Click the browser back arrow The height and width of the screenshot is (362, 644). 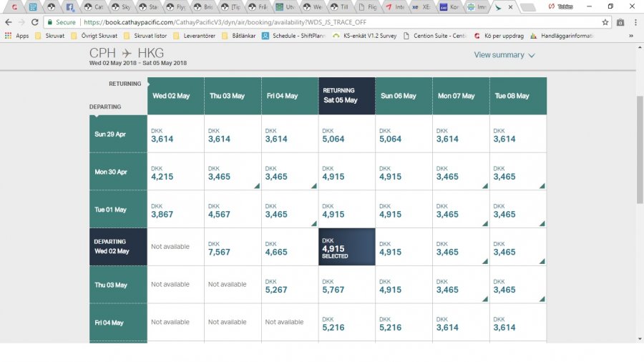(8, 22)
